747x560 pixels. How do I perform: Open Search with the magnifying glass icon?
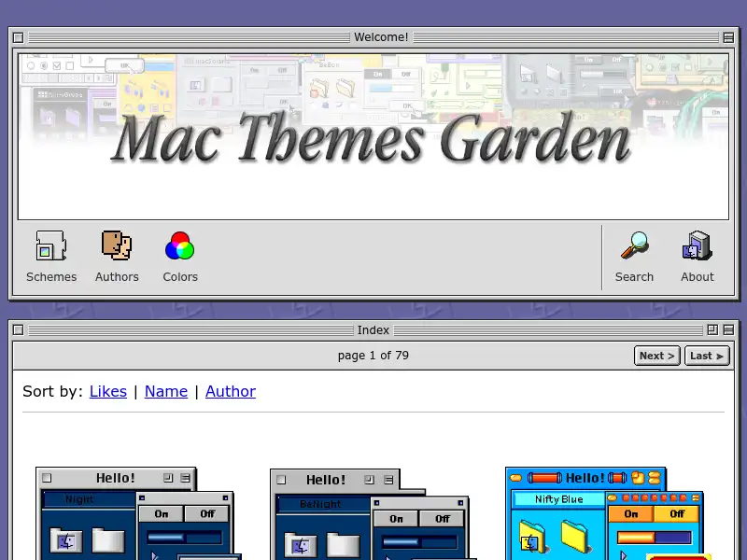coord(635,245)
